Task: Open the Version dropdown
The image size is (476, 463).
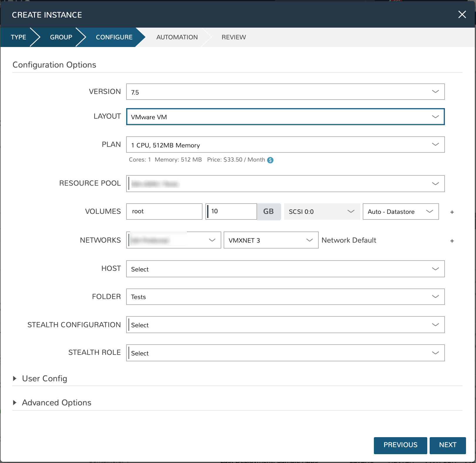Action: (285, 92)
